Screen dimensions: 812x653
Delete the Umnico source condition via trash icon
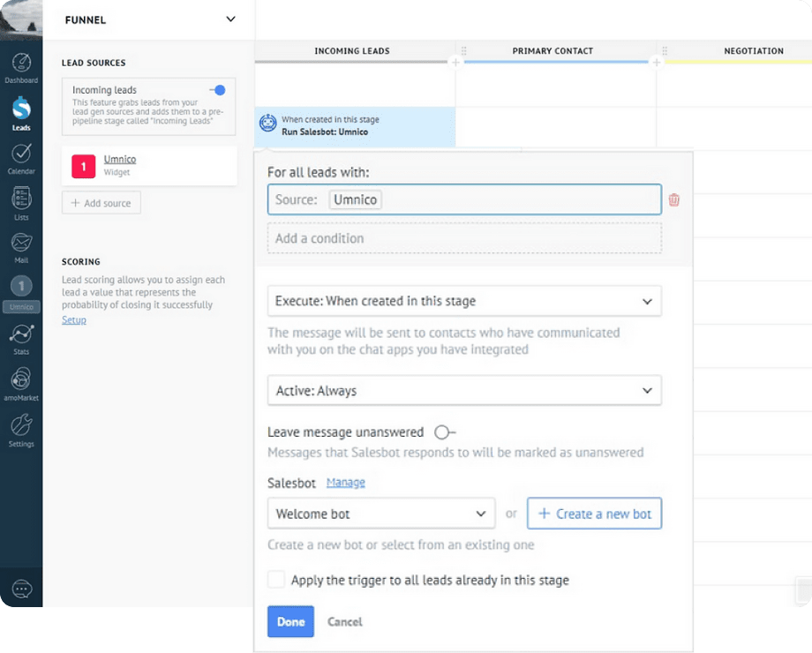click(x=674, y=200)
